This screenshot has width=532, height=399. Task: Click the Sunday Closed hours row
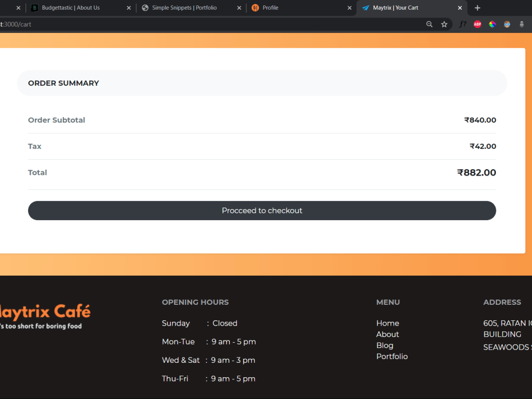pyautogui.click(x=199, y=323)
